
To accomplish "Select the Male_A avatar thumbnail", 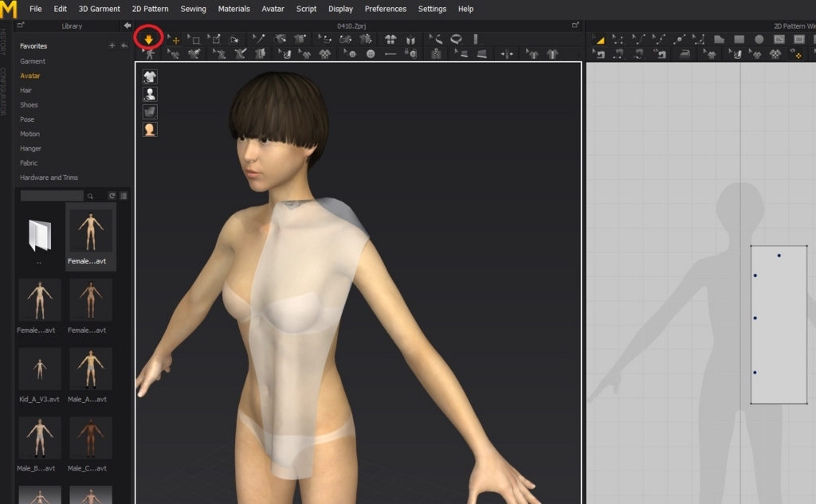I will pyautogui.click(x=91, y=369).
